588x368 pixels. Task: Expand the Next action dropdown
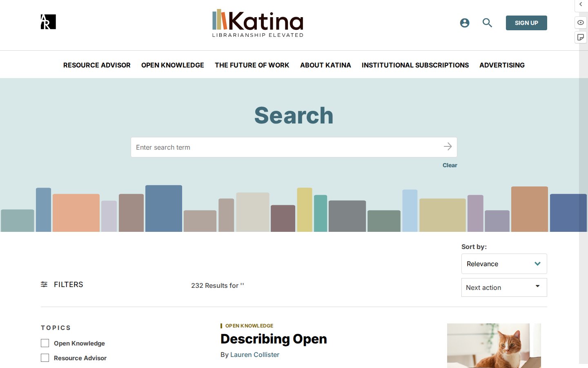point(504,287)
